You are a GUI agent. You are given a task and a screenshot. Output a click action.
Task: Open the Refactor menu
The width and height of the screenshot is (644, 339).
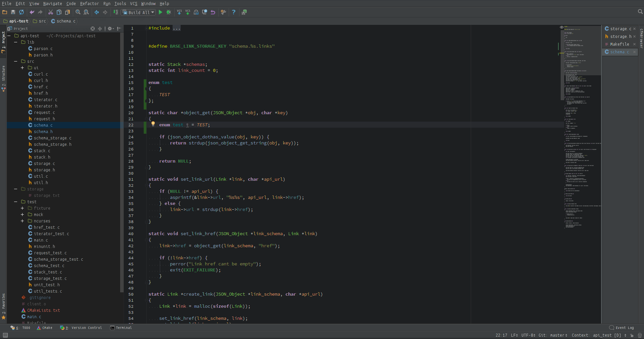[x=89, y=4]
